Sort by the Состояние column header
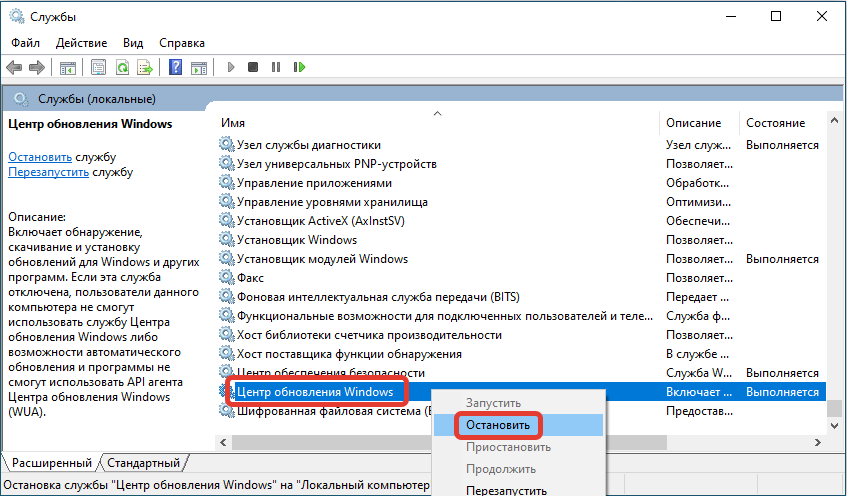 coord(775,122)
